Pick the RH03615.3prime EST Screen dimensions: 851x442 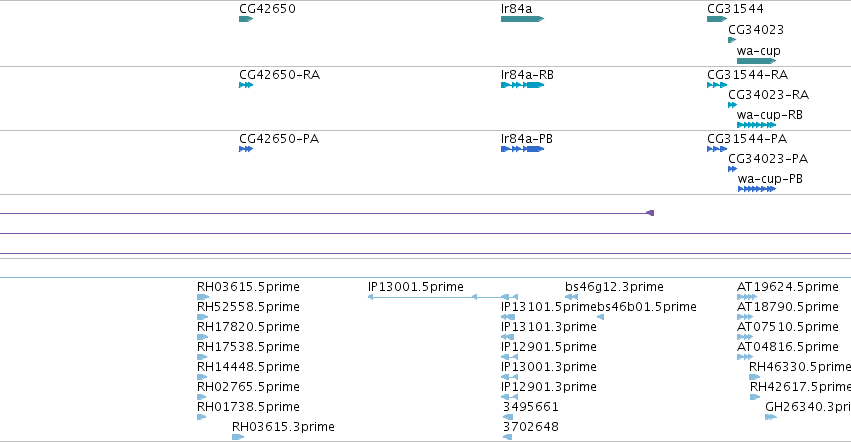(x=238, y=437)
